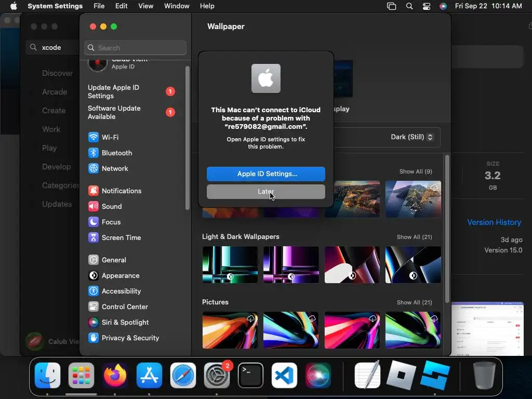
Task: Launch Visual Studio Code from Dock
Action: click(x=284, y=375)
